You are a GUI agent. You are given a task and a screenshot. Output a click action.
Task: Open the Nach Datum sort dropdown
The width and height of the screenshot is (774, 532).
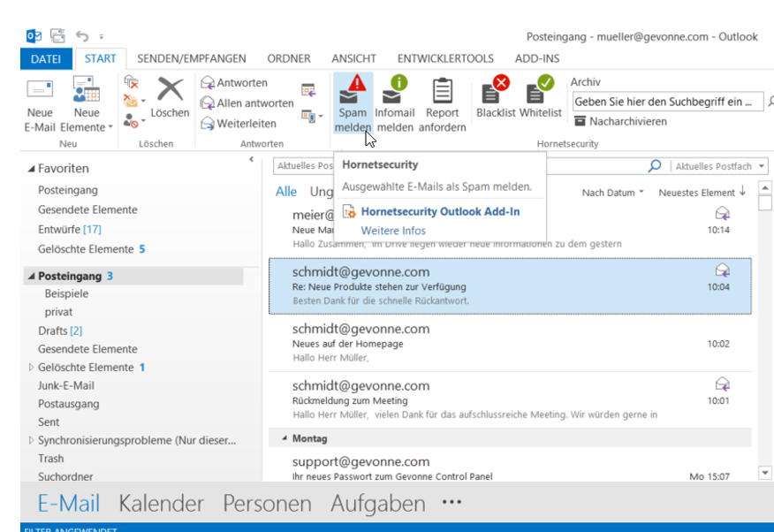613,193
